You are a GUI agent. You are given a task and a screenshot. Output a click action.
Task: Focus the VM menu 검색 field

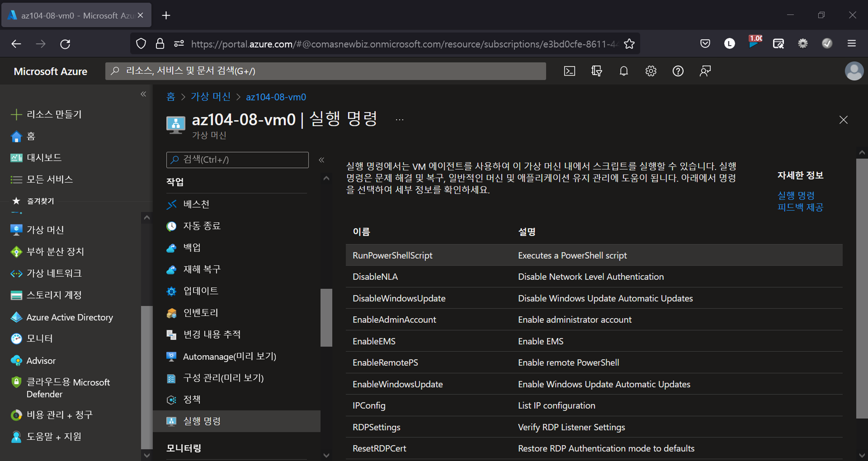click(x=237, y=160)
